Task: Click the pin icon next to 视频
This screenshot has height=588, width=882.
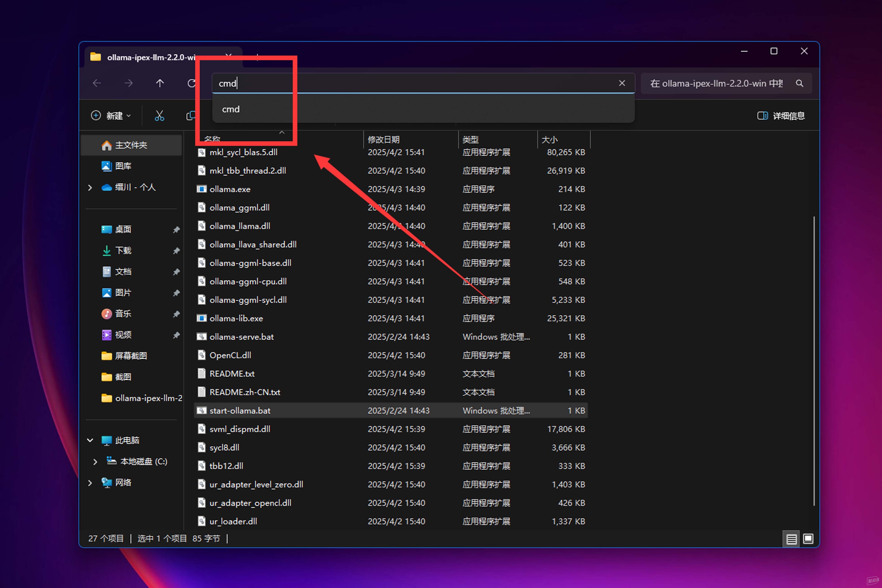Action: coord(176,335)
